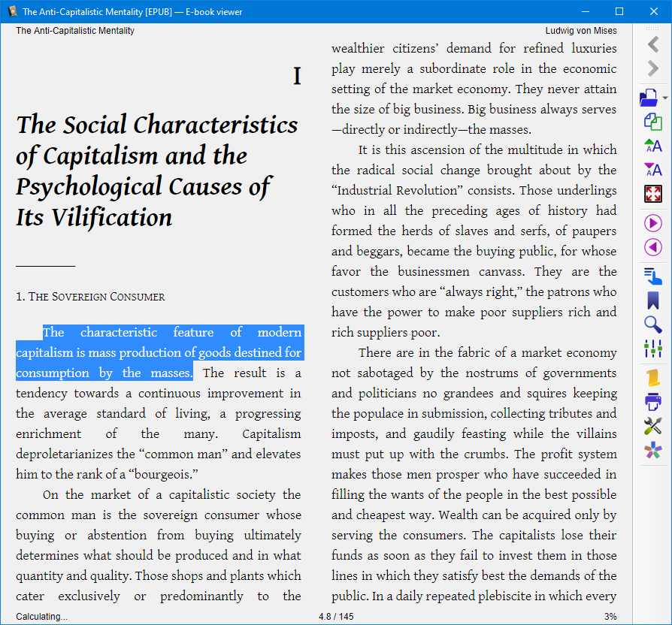Decrease the font size
Screen dimensions: 672x625
(652, 170)
